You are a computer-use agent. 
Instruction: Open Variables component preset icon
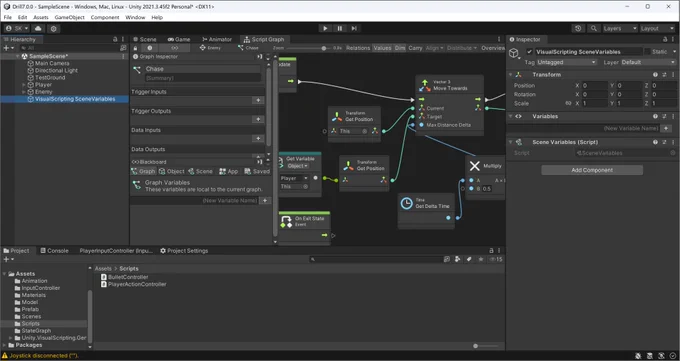(x=664, y=116)
